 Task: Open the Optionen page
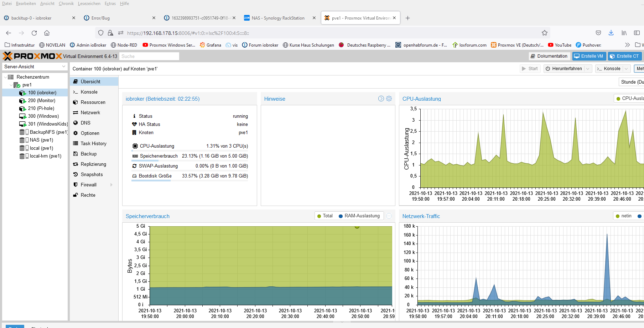tap(94, 133)
